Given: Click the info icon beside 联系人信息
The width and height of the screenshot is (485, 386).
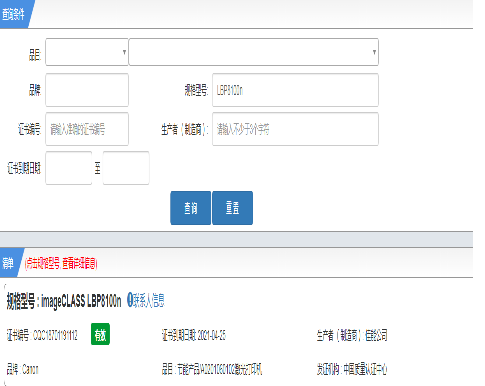Looking at the screenshot, I should pyautogui.click(x=130, y=300).
